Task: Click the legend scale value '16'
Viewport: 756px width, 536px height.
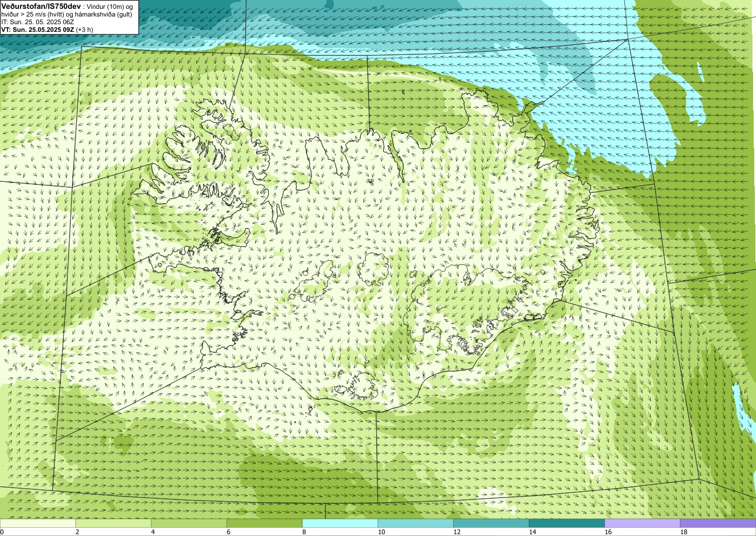Action: [x=608, y=532]
